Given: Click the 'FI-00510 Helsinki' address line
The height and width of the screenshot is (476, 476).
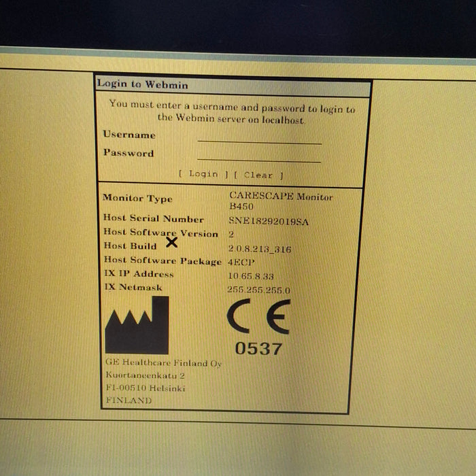Looking at the screenshot, I should [146, 388].
